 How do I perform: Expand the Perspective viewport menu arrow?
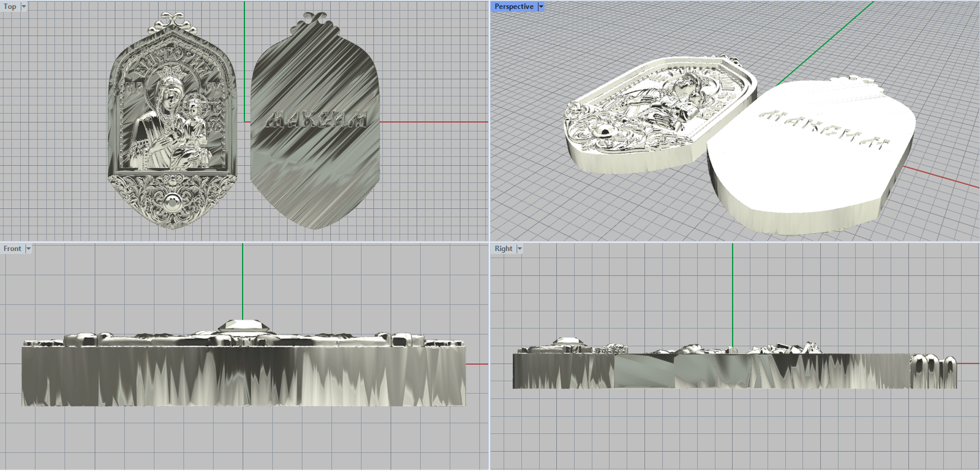pyautogui.click(x=541, y=7)
